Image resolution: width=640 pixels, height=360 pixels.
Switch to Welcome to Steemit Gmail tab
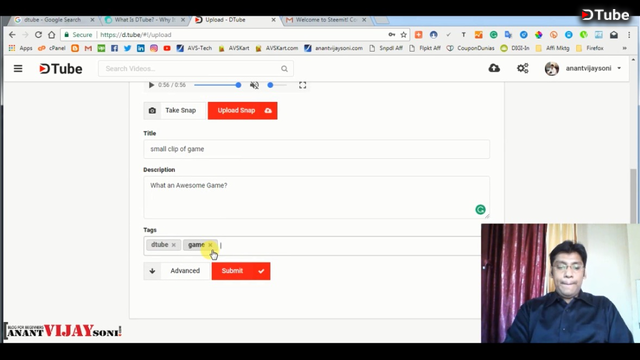pyautogui.click(x=326, y=20)
